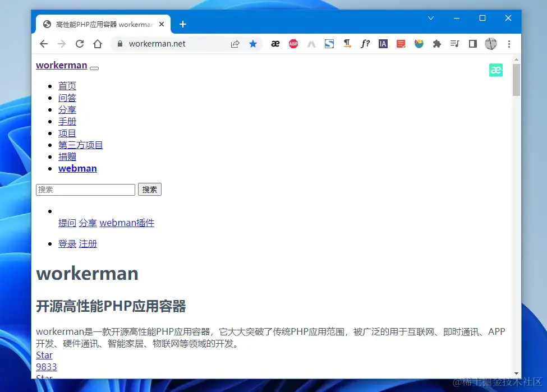Screen dimensions: 547x392
Task: Click the 注册 register link
Action: (88, 244)
